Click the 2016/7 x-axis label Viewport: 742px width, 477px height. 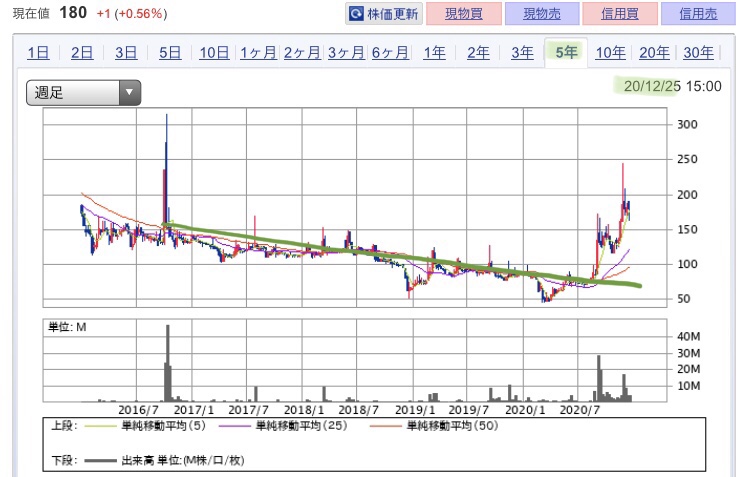[x=138, y=410]
